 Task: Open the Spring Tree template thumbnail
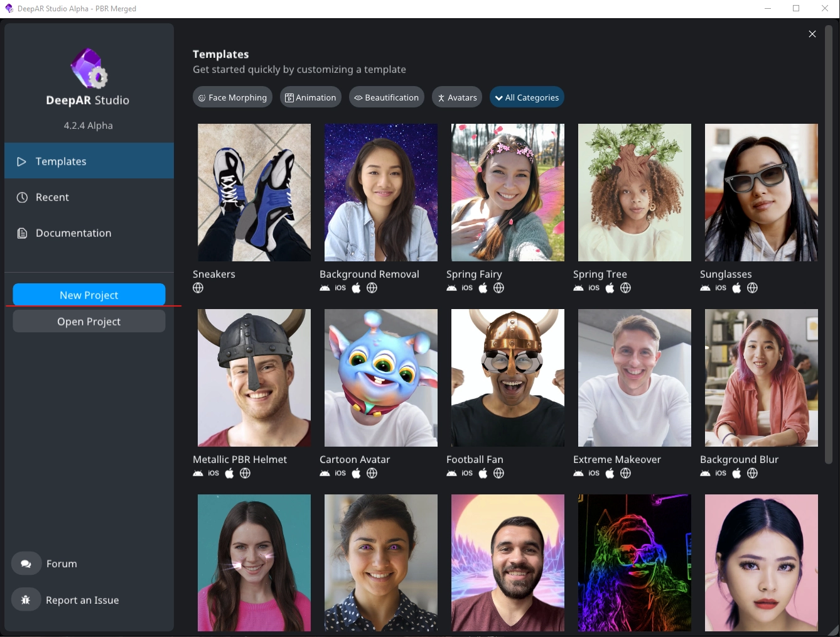click(x=635, y=192)
